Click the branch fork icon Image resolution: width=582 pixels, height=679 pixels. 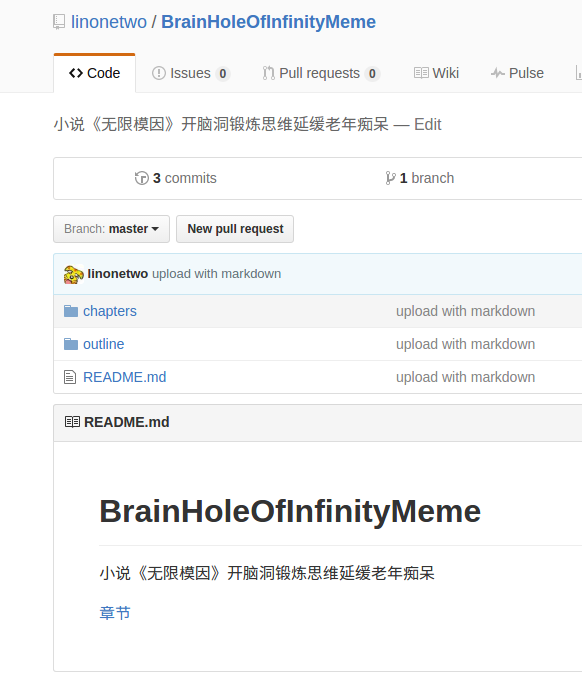click(x=390, y=178)
